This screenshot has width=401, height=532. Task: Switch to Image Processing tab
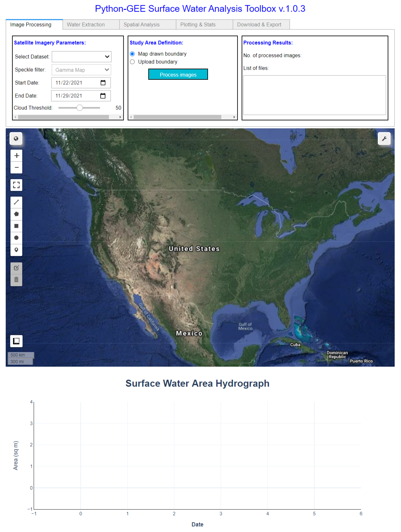click(x=34, y=25)
